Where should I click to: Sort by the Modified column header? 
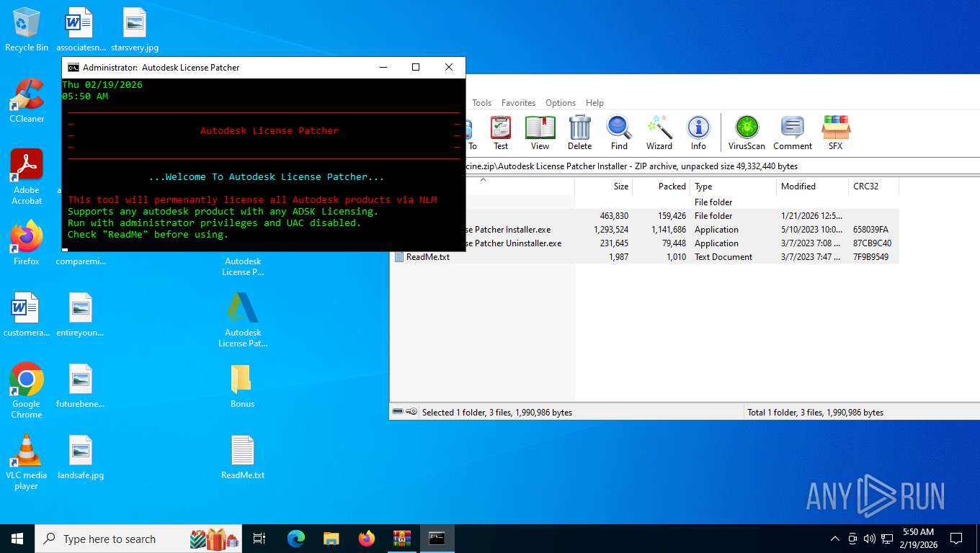click(813, 186)
